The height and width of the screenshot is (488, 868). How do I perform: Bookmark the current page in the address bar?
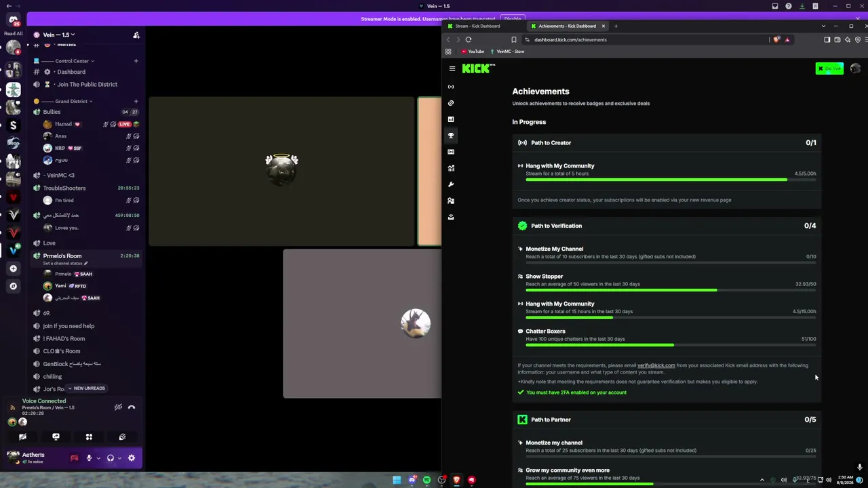(x=514, y=39)
